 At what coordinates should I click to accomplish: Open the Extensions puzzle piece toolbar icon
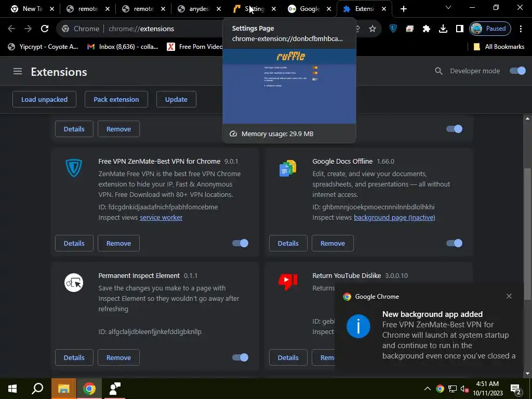(427, 29)
